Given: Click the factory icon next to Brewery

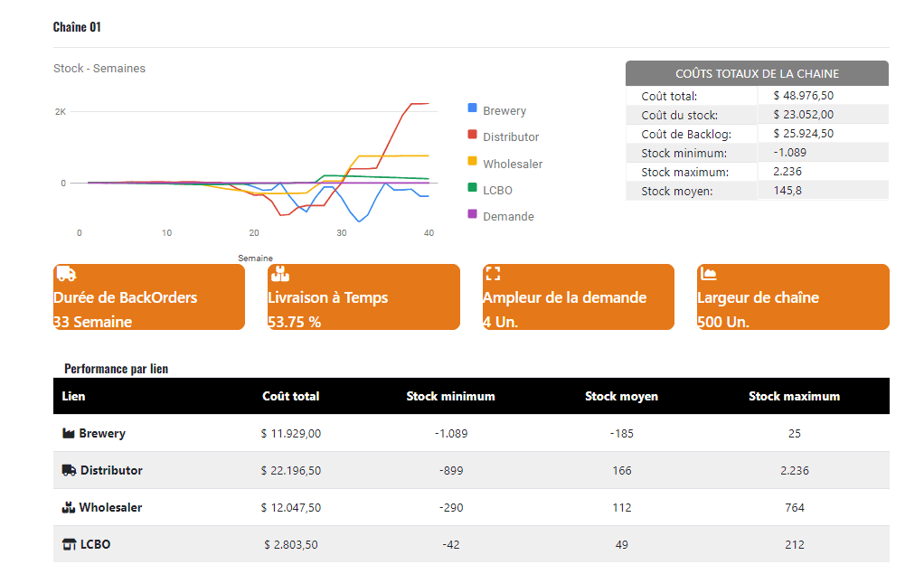Looking at the screenshot, I should coord(68,433).
